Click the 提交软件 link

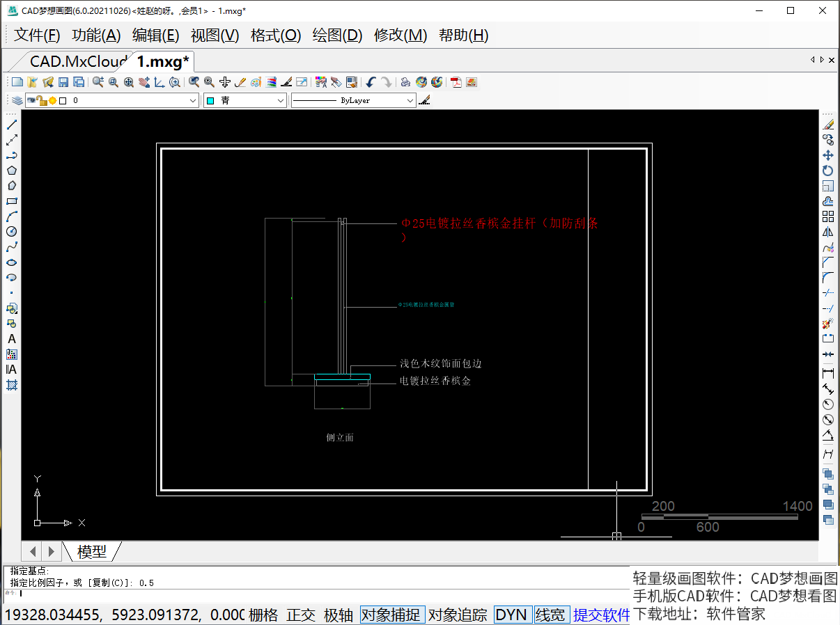click(601, 615)
